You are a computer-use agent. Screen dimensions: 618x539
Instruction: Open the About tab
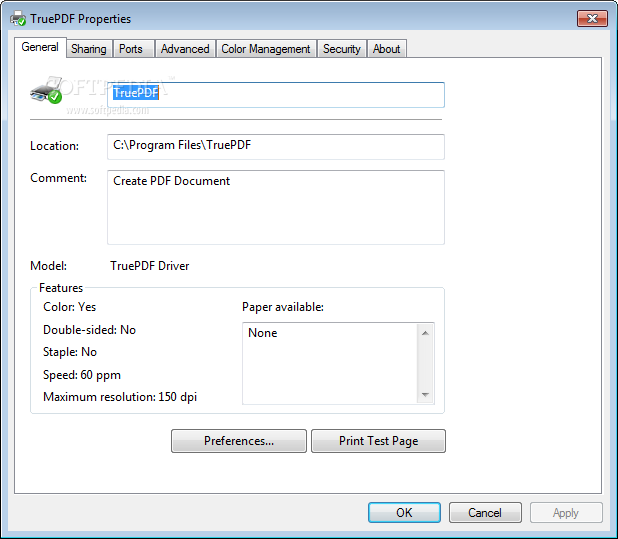[x=387, y=49]
